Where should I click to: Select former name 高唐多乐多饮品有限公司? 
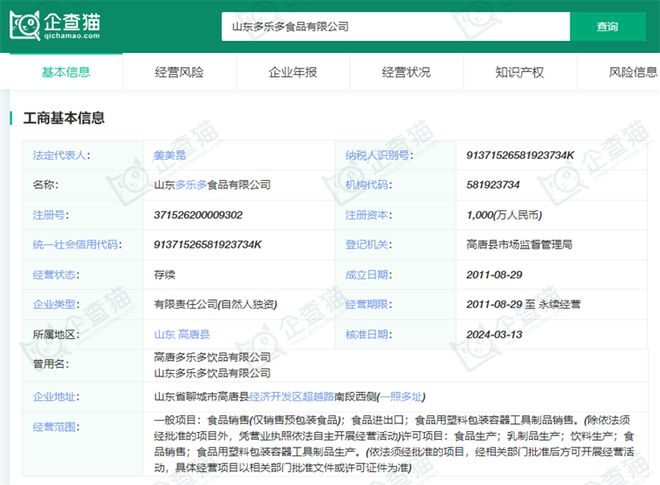point(212,357)
